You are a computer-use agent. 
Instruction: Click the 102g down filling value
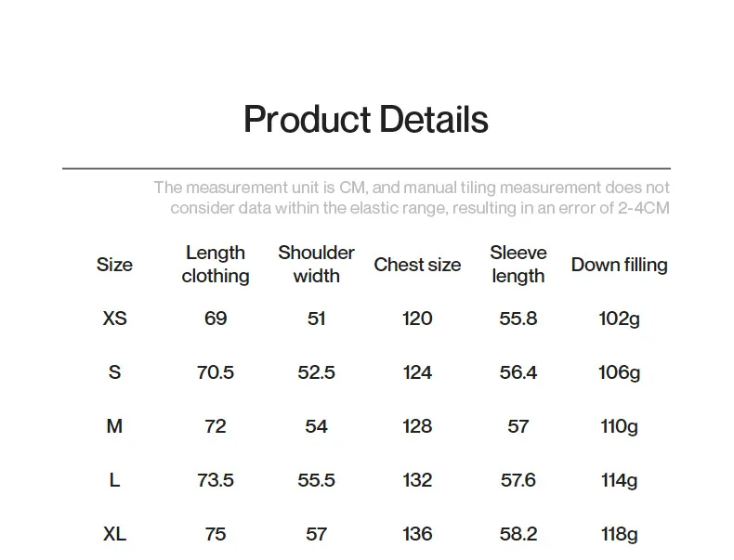point(619,319)
